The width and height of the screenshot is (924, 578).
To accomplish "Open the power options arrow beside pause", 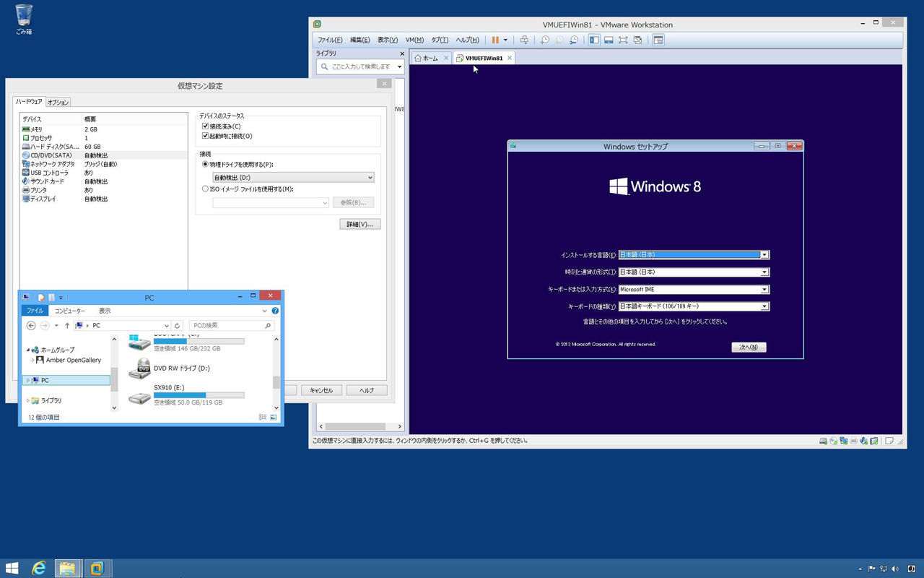I will point(505,40).
